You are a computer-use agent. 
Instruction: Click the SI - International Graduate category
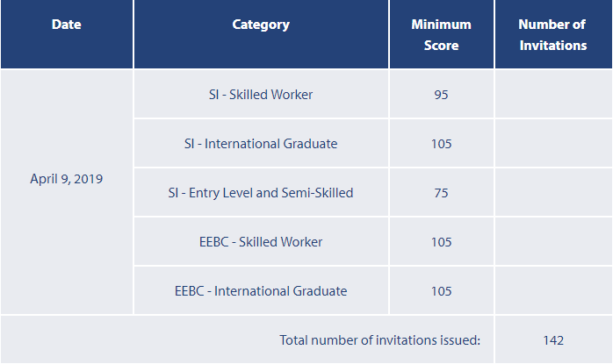(x=261, y=143)
